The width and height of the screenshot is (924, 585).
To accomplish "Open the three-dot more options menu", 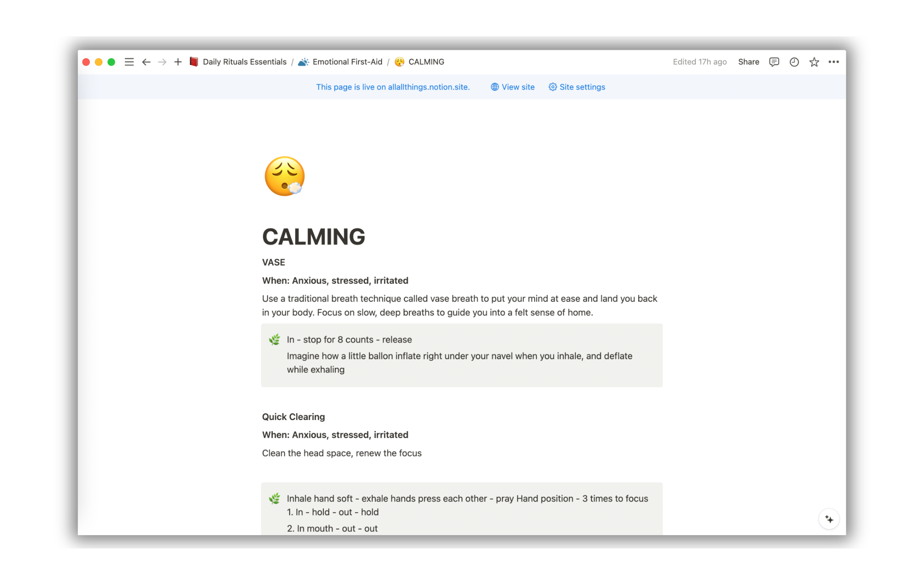I will (x=833, y=62).
